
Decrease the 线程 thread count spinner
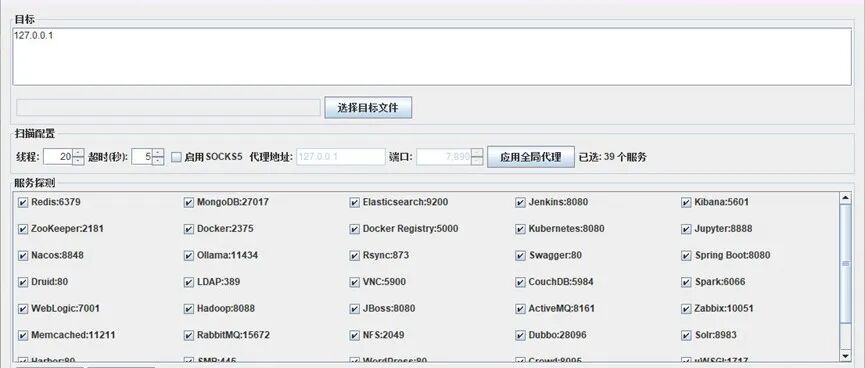(x=78, y=161)
